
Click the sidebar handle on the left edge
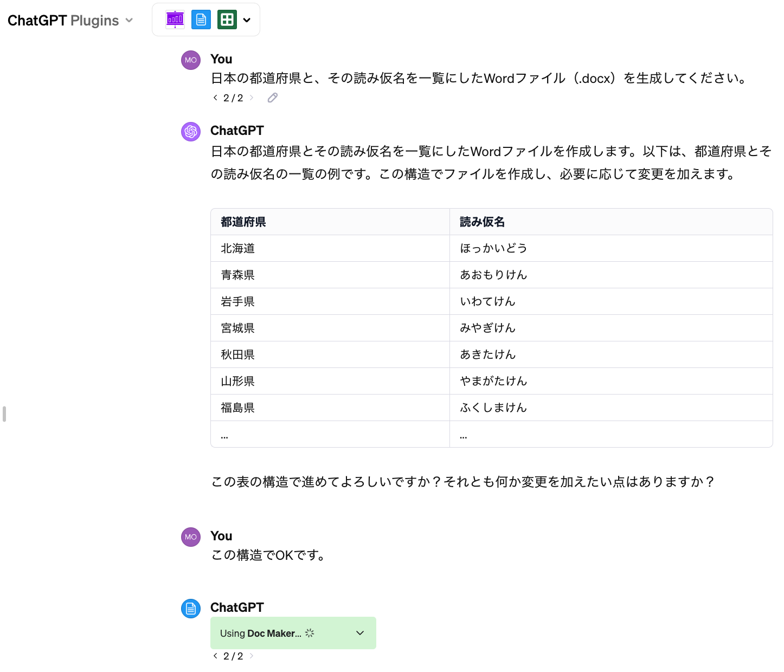click(4, 413)
